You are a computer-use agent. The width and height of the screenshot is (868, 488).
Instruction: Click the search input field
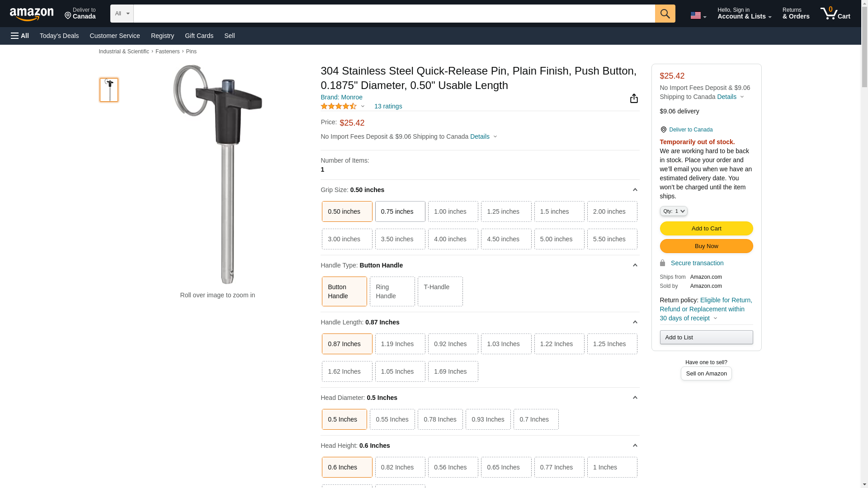point(394,14)
